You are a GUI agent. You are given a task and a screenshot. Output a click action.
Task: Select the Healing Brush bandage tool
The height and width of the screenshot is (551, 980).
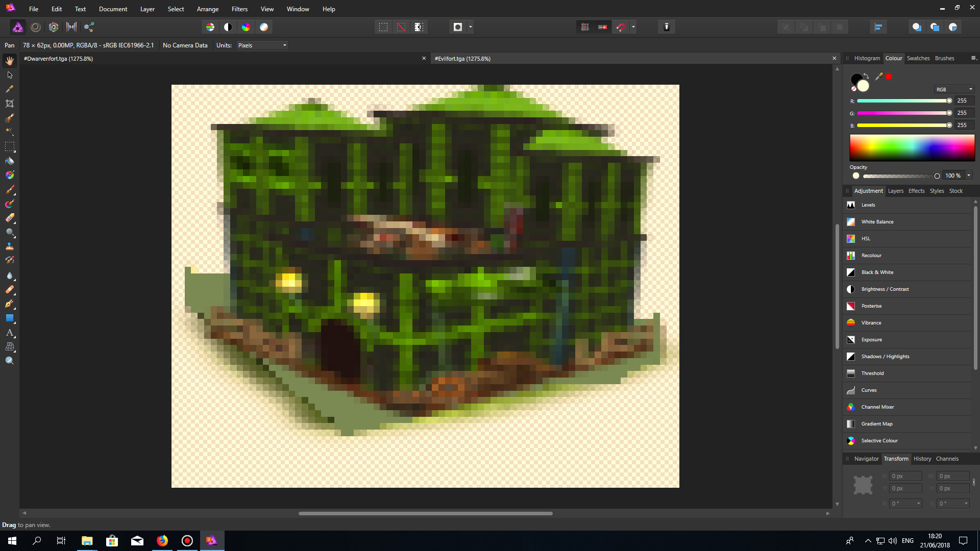click(10, 290)
